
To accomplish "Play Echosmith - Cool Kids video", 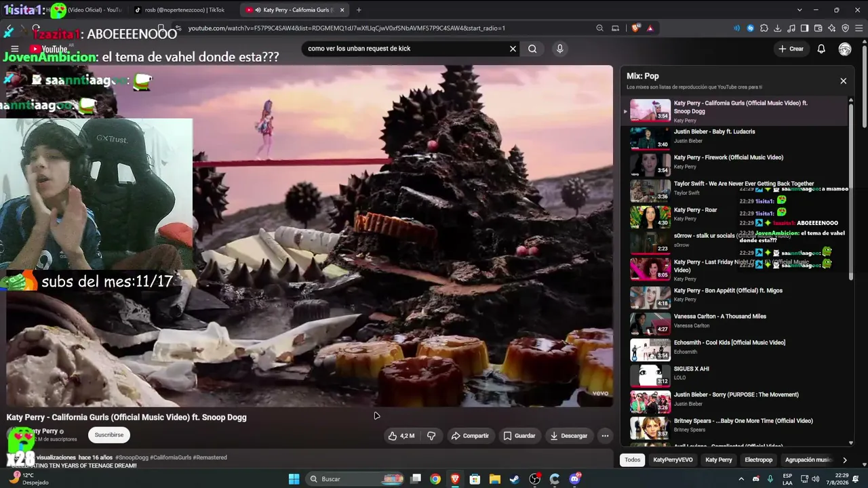I will (x=736, y=348).
